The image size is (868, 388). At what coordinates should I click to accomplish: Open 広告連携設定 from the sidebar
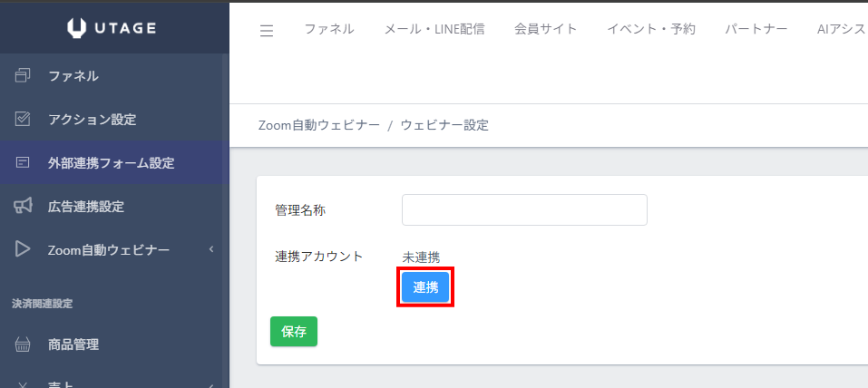[x=85, y=207]
